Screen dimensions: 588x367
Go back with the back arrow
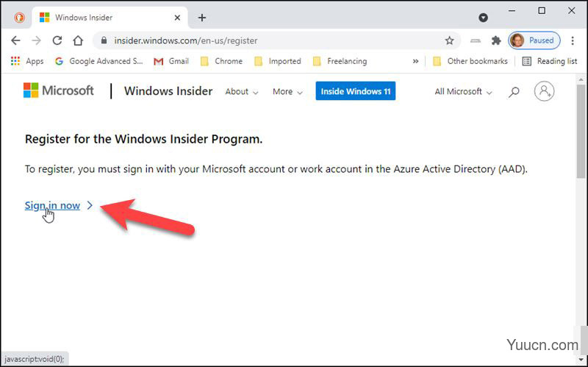[x=15, y=40]
